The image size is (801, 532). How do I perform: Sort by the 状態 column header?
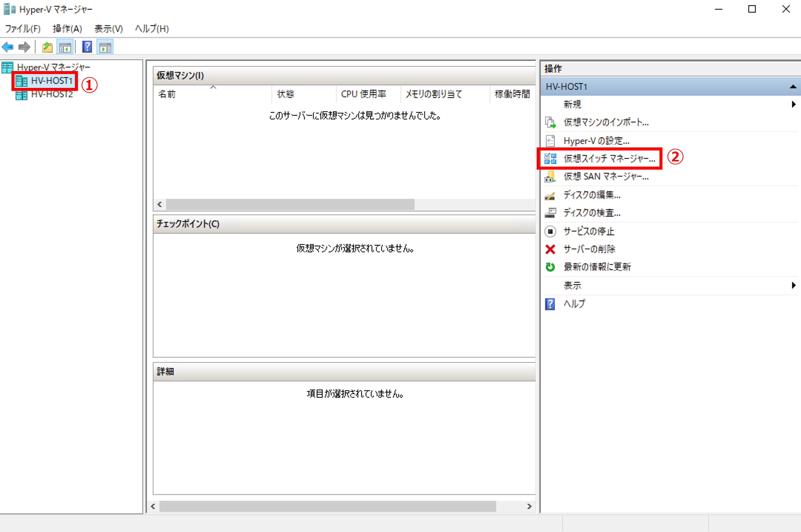304,94
